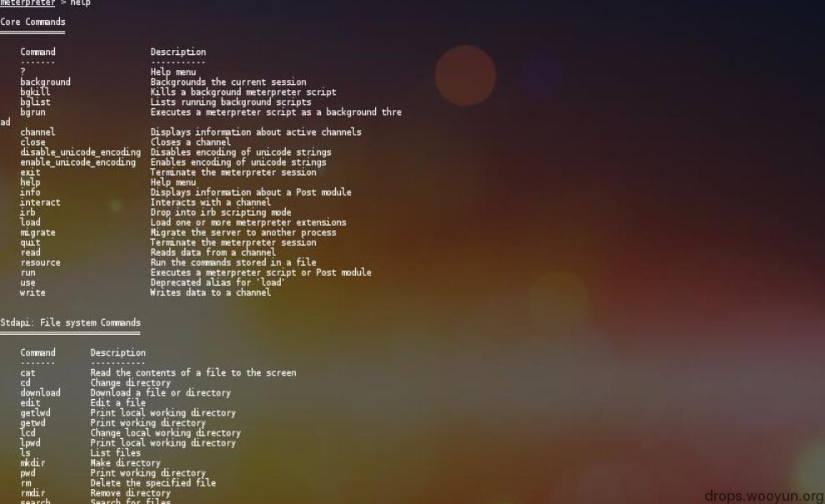Click the 'interact' command text
The width and height of the screenshot is (825, 504).
tap(40, 202)
